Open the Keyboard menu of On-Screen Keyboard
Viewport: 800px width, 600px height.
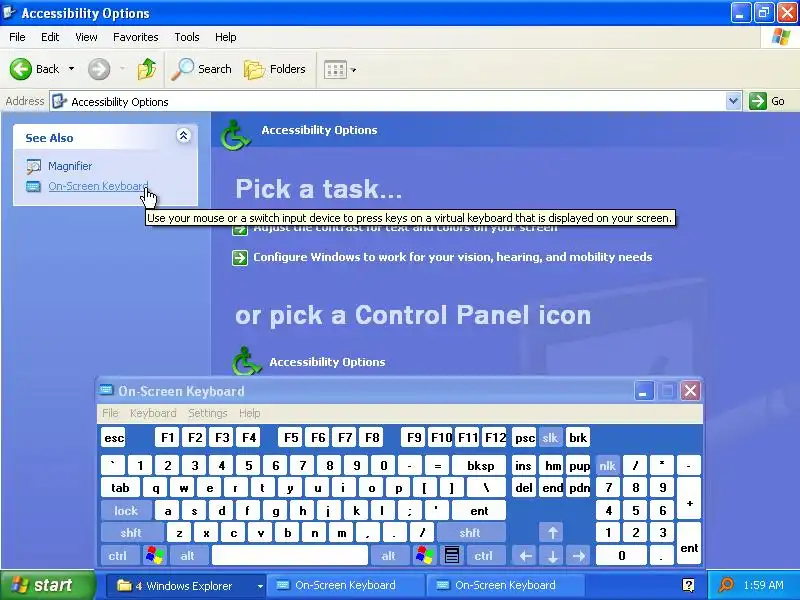click(153, 413)
